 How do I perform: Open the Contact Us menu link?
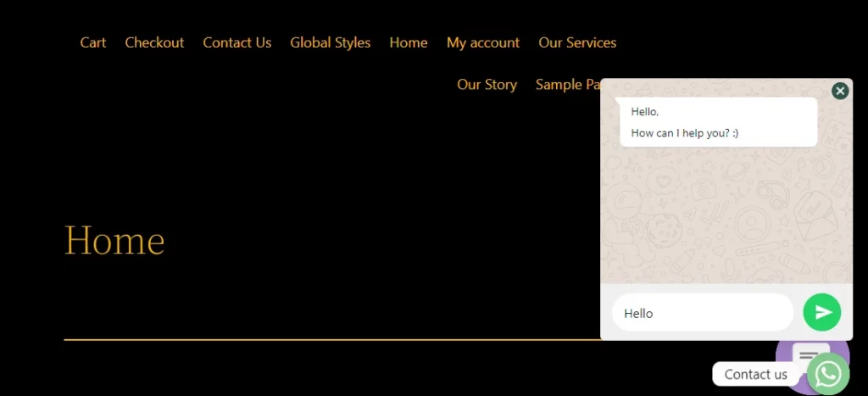237,42
